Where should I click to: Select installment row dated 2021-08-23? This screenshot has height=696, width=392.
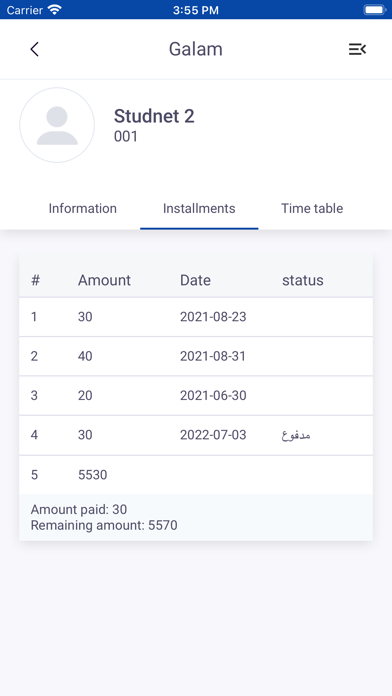[x=196, y=317]
